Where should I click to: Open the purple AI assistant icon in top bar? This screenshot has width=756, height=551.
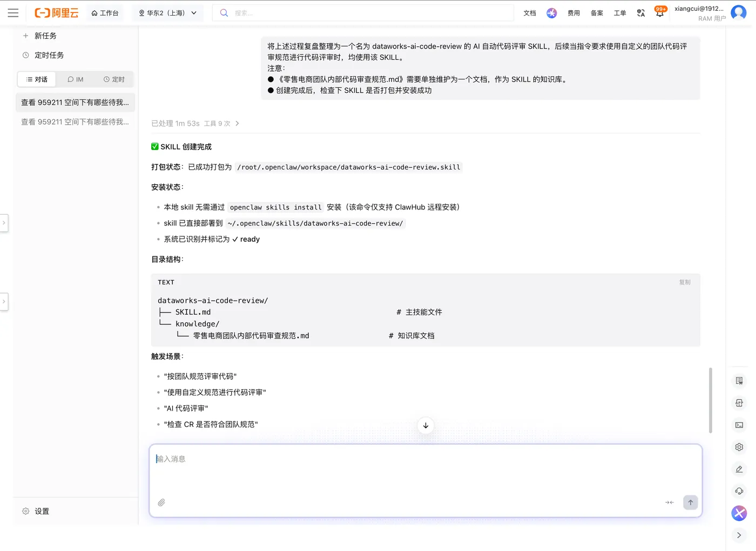[551, 13]
